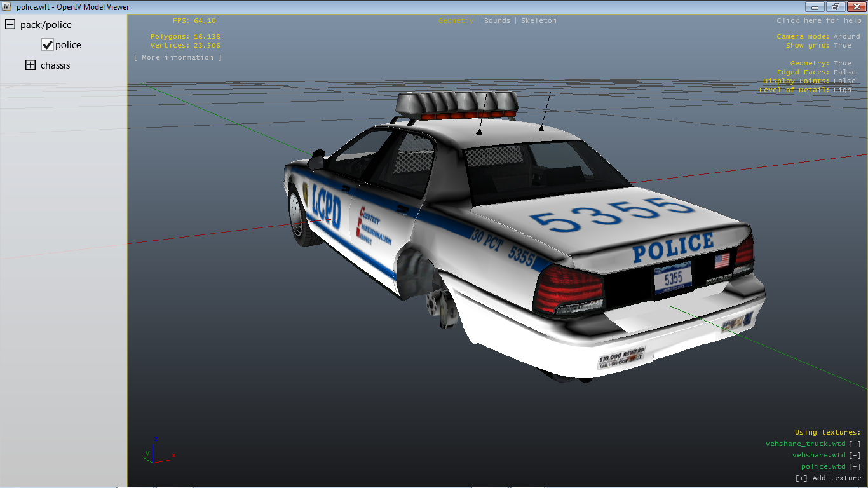Screen dimensions: 868x488
Task: Click the Polygons count text
Action: (x=186, y=37)
